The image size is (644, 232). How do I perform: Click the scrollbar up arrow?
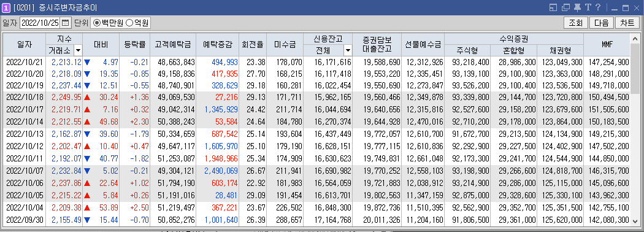[x=635, y=39]
